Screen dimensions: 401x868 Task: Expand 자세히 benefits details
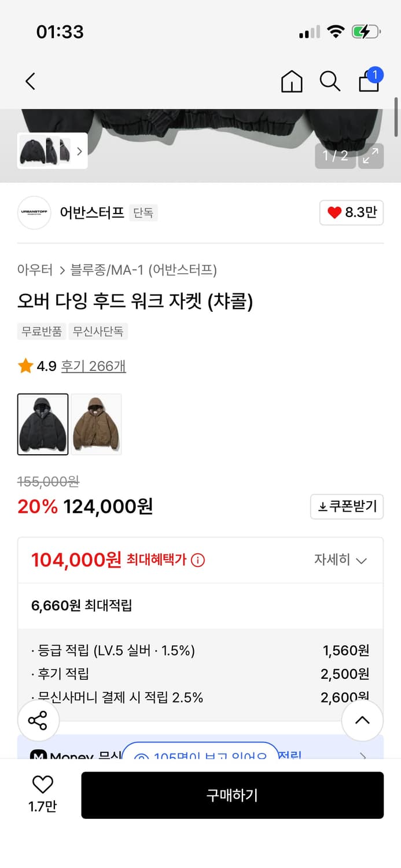pos(341,560)
